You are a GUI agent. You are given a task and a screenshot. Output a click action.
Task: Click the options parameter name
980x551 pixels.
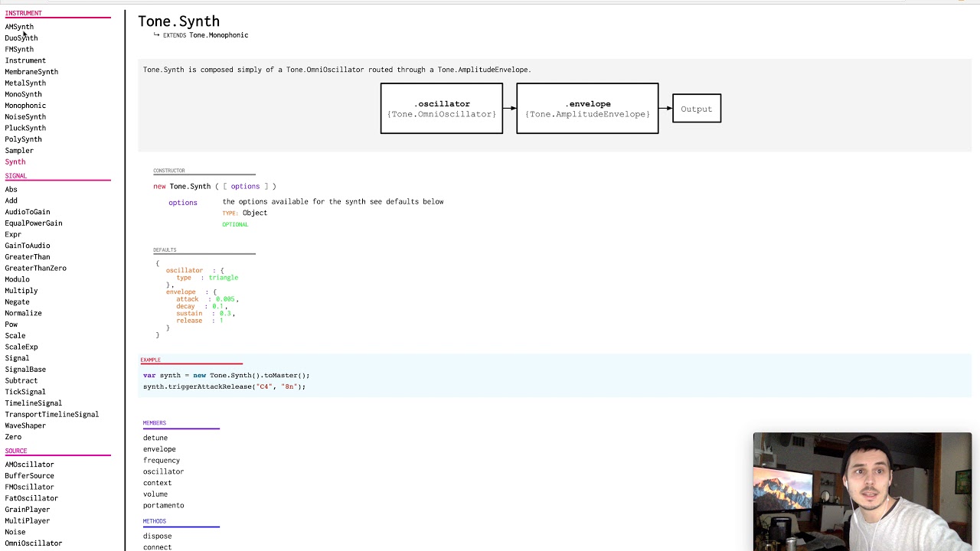pyautogui.click(x=183, y=203)
